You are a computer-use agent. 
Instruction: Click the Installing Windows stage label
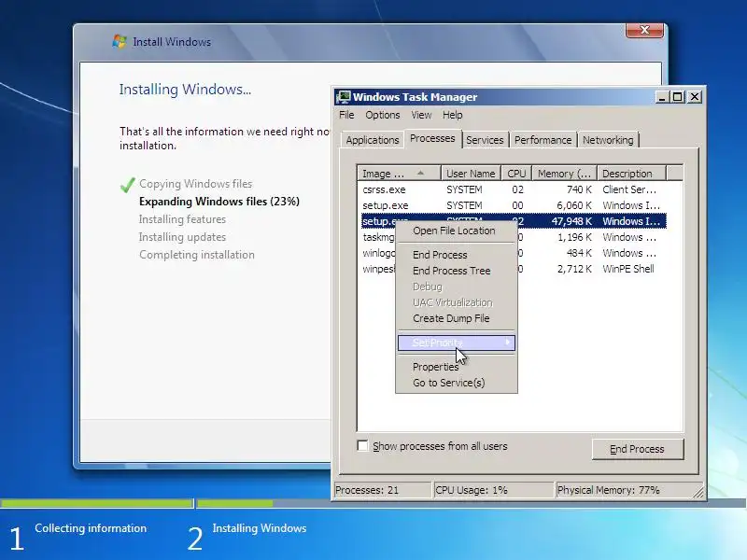(260, 528)
